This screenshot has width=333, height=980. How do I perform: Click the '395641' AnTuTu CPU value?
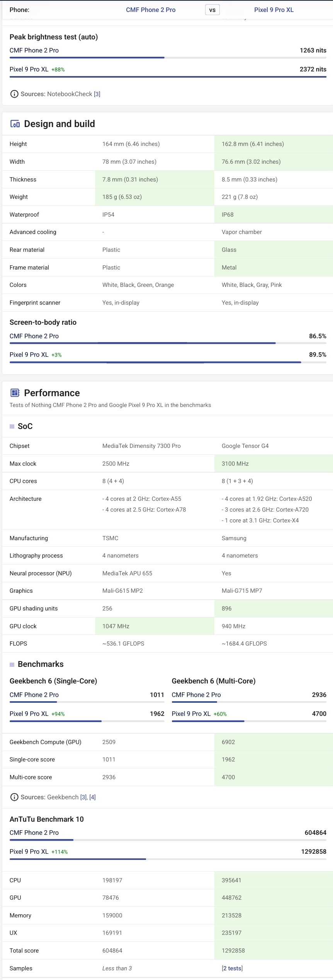coord(231,880)
